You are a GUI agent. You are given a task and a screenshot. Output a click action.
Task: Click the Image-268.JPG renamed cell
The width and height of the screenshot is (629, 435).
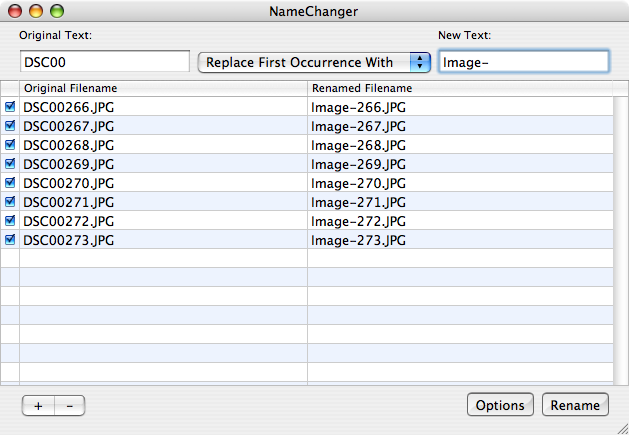[x=358, y=145]
